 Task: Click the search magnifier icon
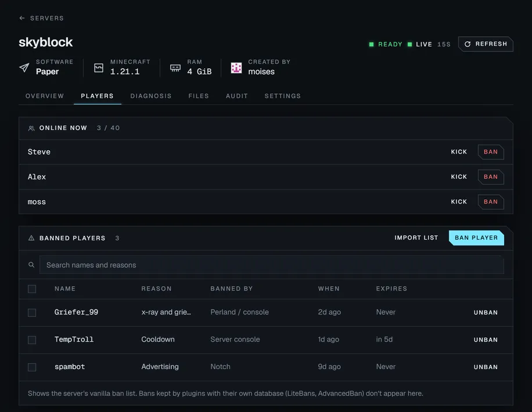click(x=31, y=265)
